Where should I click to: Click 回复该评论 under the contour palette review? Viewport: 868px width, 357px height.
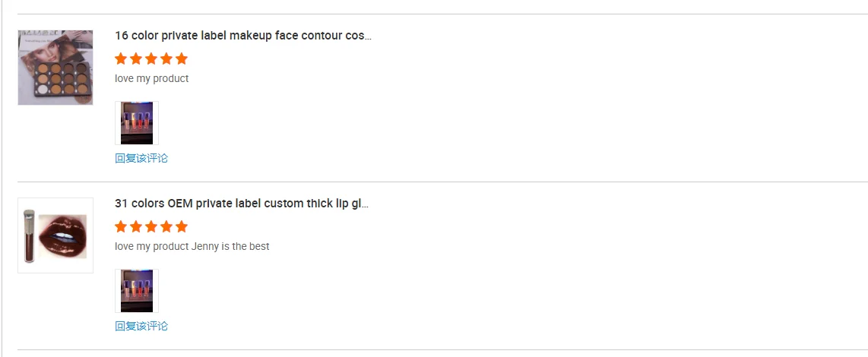point(141,159)
